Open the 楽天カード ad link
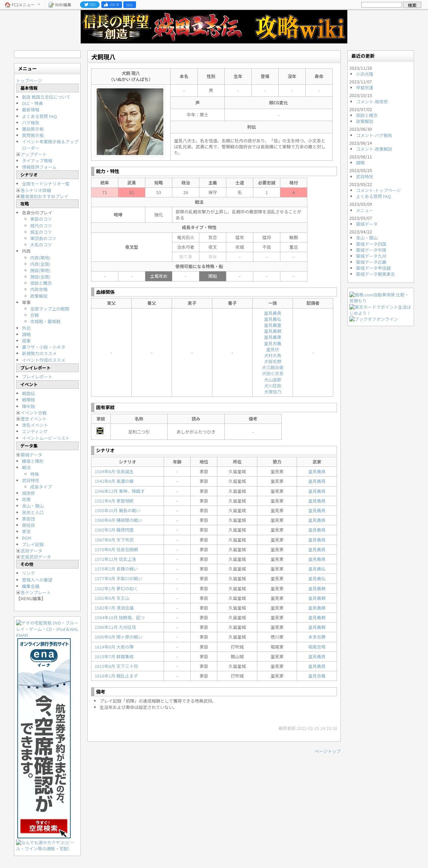 click(380, 310)
